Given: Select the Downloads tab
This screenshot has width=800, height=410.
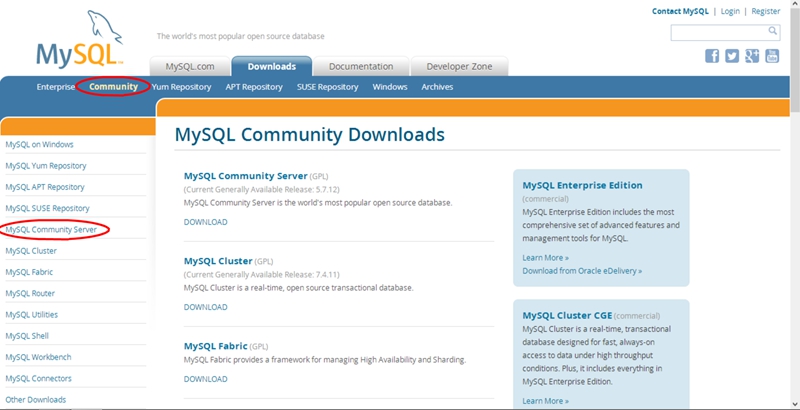Looking at the screenshot, I should click(x=271, y=66).
